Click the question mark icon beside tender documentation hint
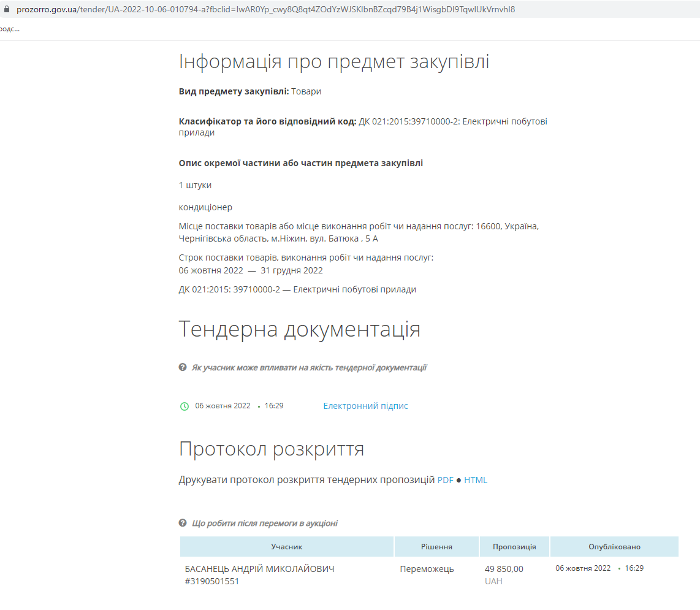The width and height of the screenshot is (700, 610). pos(183,367)
